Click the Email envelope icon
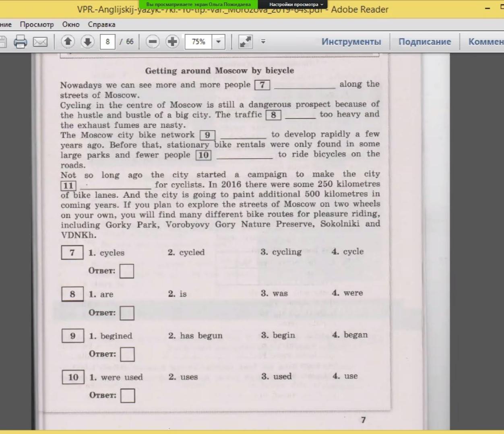 coord(40,41)
